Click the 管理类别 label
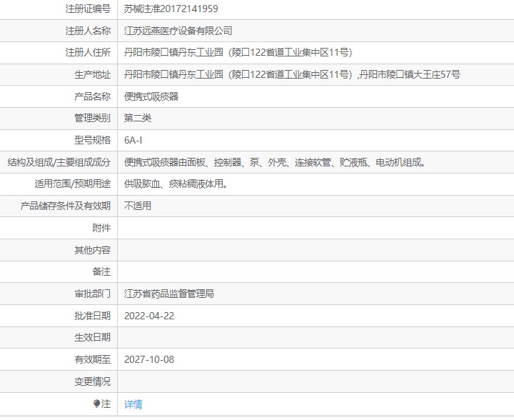 [92, 118]
